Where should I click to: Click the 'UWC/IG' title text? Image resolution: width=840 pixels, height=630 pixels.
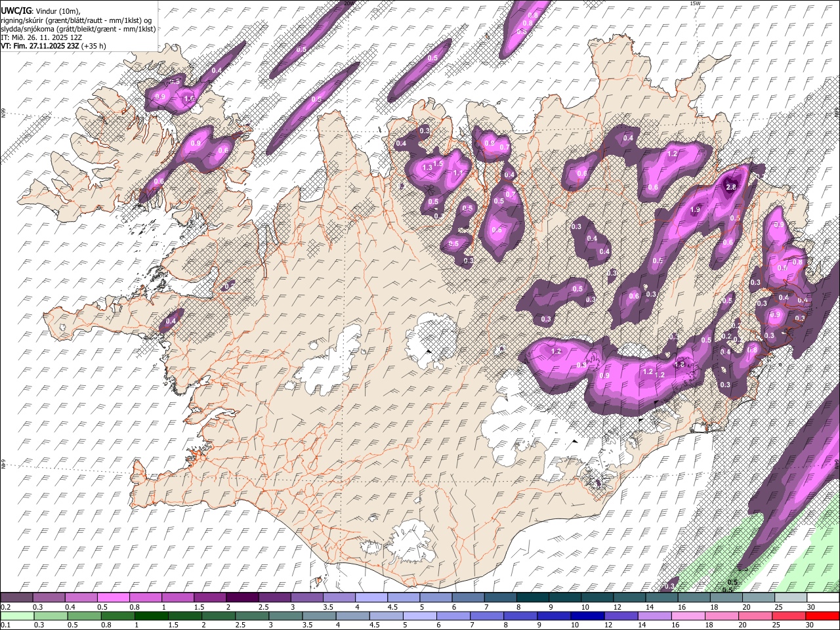click(x=16, y=11)
